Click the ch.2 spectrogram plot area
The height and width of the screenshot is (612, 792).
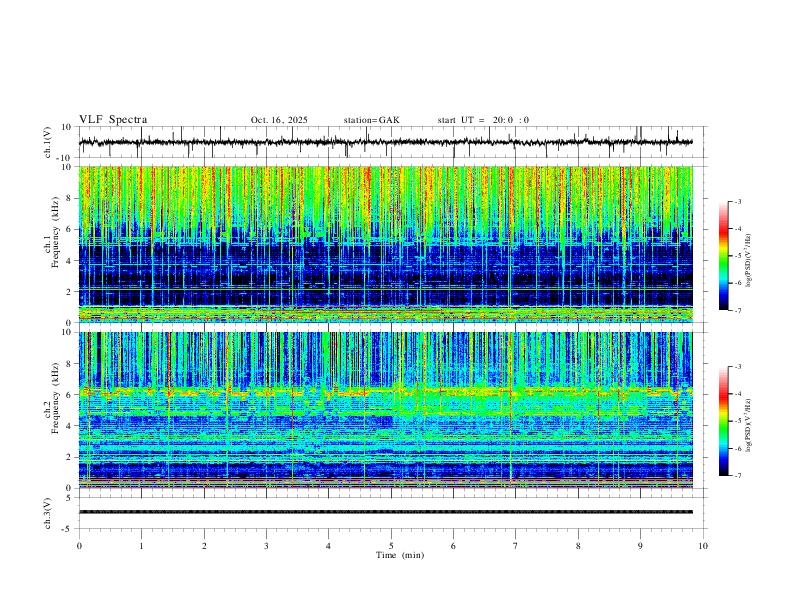(x=386, y=410)
